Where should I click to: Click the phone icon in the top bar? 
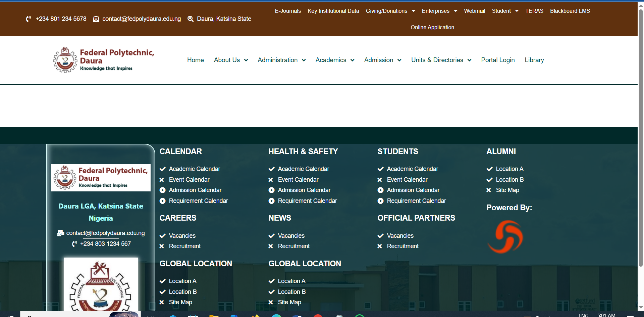29,19
